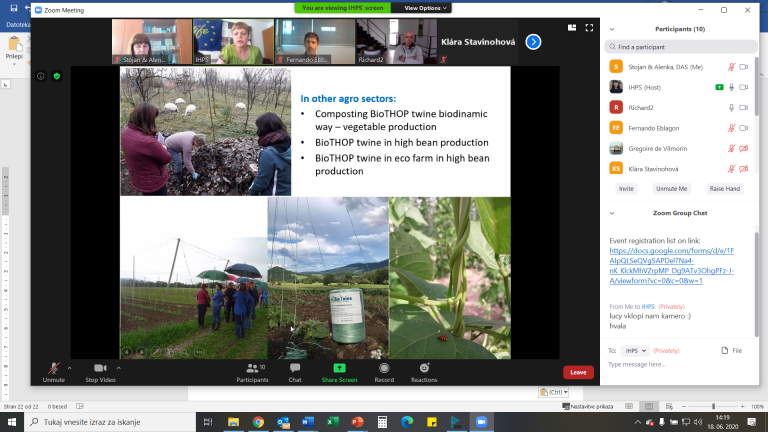Image resolution: width=768 pixels, height=432 pixels.
Task: Click the green Share Screen button
Action: (339, 372)
